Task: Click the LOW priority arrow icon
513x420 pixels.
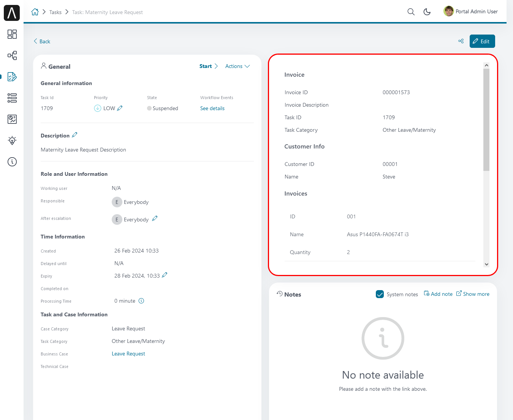Action: point(98,108)
